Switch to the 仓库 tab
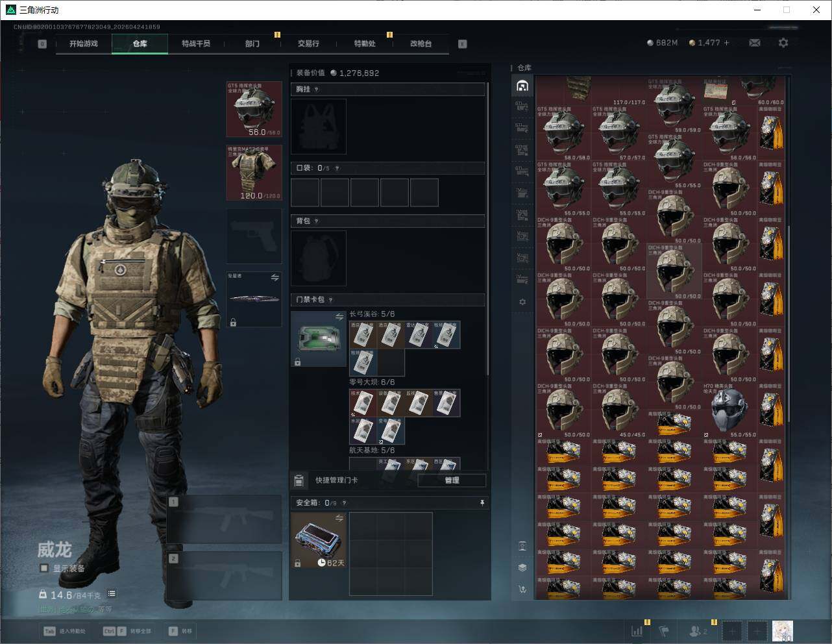832x644 pixels. click(x=140, y=44)
